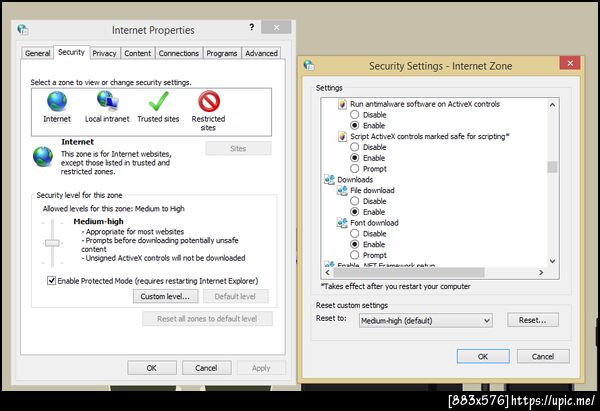Select Prompt under Script ActiveX controls

355,168
